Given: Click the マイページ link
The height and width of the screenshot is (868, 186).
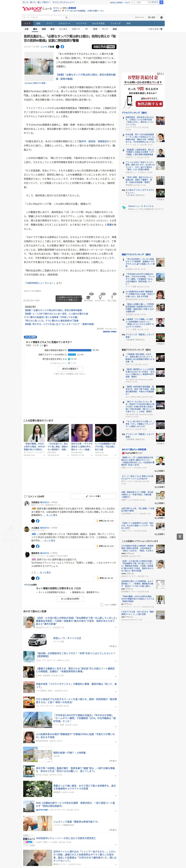Looking at the screenshot, I should coord(139,18).
